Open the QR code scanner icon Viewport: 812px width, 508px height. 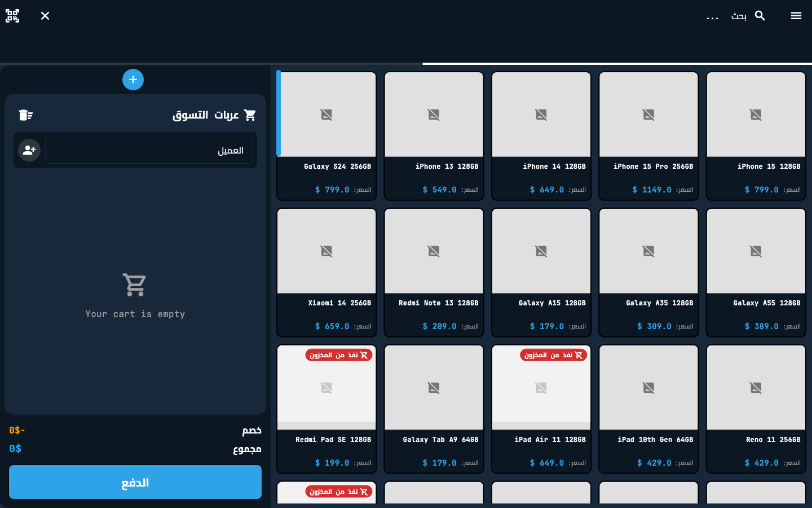pos(12,16)
